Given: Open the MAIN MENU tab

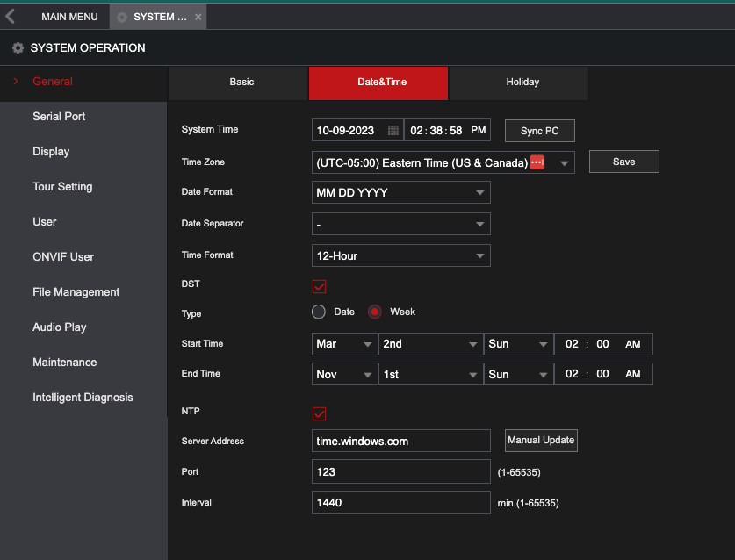Looking at the screenshot, I should (69, 16).
